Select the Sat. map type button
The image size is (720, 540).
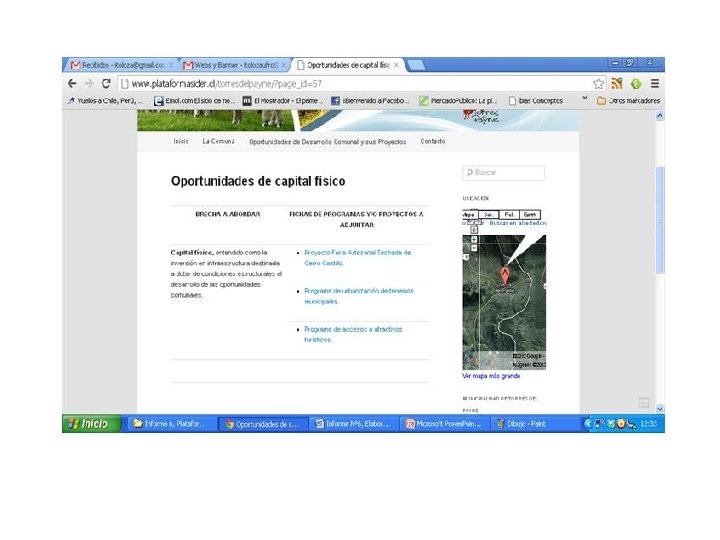point(489,214)
